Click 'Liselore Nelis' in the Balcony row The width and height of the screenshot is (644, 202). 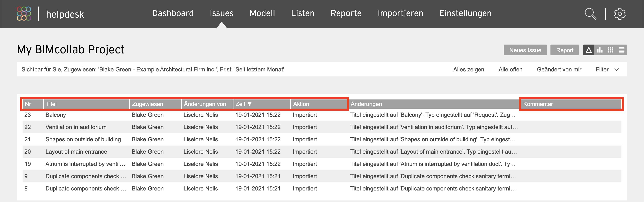point(200,115)
